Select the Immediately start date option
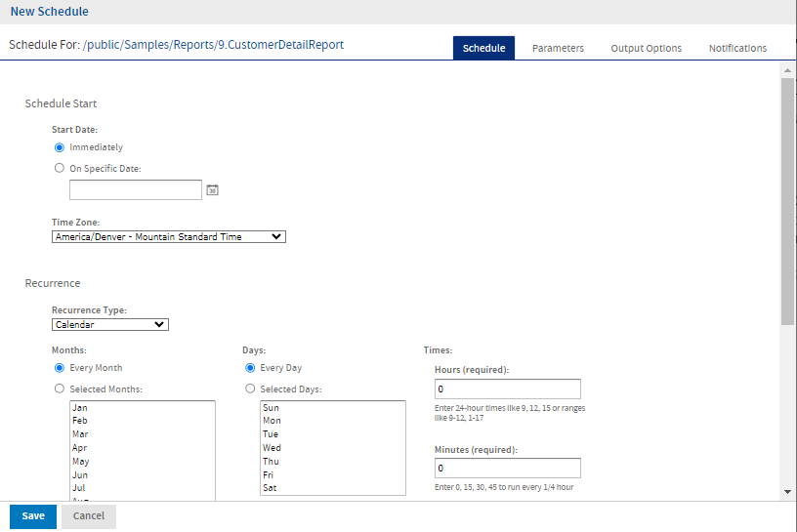Image resolution: width=797 pixels, height=532 pixels. pos(60,147)
